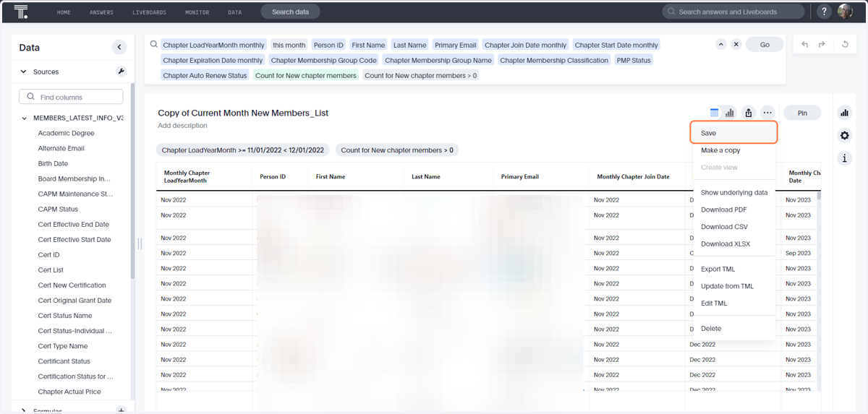Open the Liveboards tab
The image size is (868, 414).
(149, 12)
